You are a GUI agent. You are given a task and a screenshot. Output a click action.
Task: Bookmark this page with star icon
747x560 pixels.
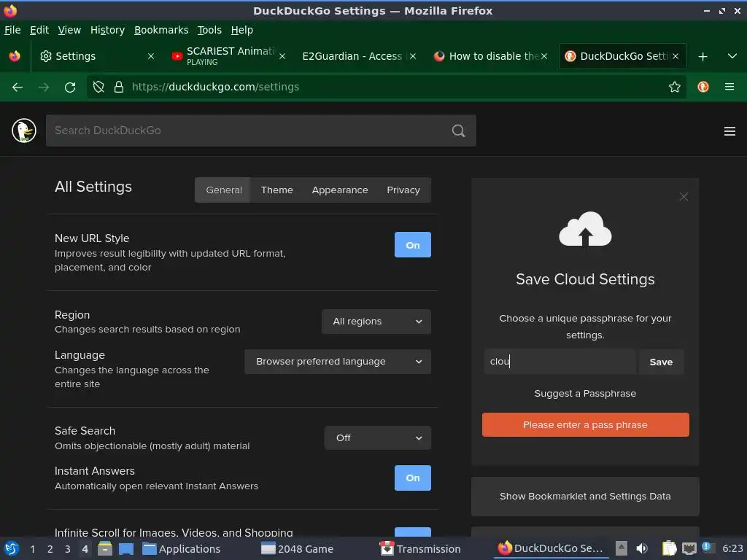(x=675, y=87)
